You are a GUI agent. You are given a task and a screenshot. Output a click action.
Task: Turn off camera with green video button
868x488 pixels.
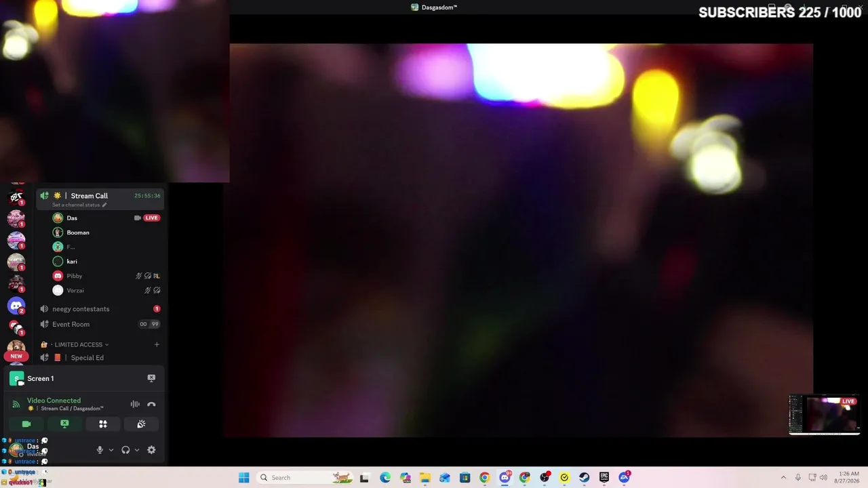click(x=26, y=424)
